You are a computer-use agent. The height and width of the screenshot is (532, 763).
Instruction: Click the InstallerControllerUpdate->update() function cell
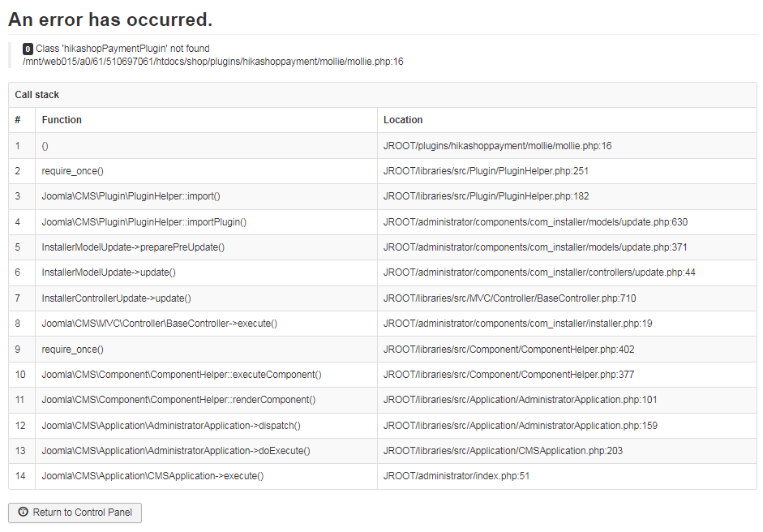[116, 298]
